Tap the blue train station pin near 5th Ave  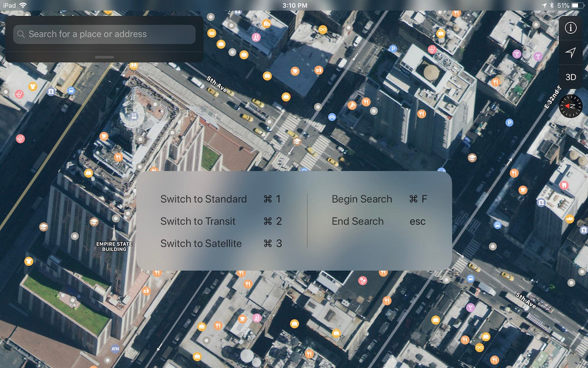(70, 90)
